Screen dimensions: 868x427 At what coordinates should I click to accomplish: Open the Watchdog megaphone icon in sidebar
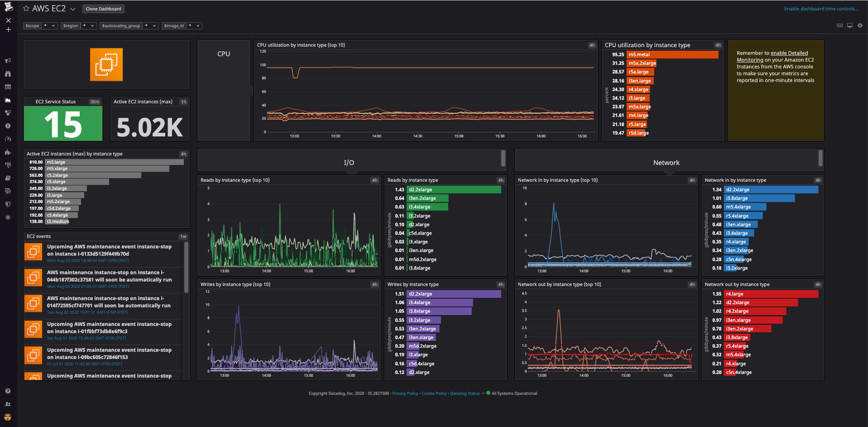(8, 60)
